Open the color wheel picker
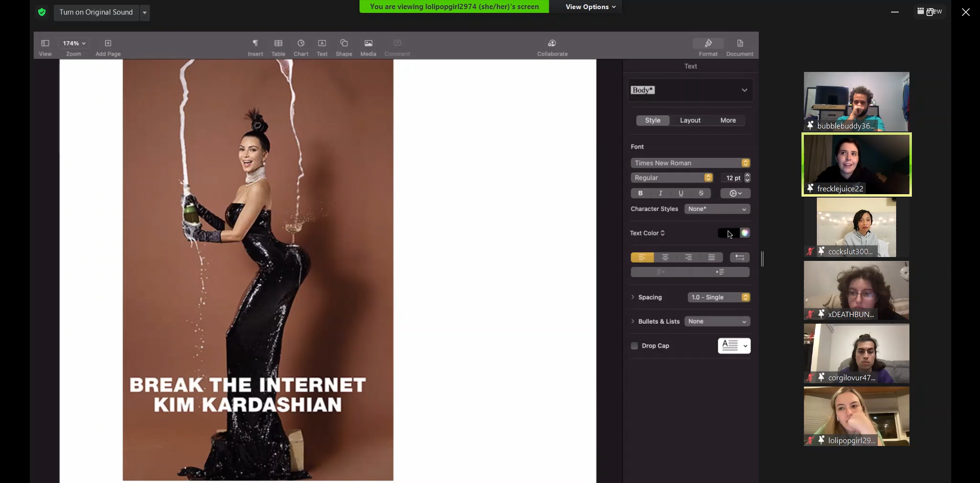 745,233
